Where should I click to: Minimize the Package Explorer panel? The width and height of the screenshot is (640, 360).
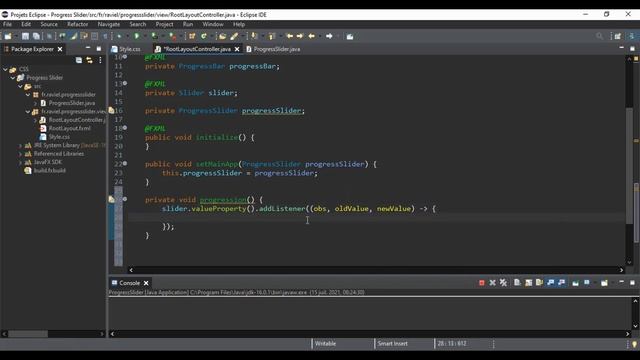click(88, 48)
